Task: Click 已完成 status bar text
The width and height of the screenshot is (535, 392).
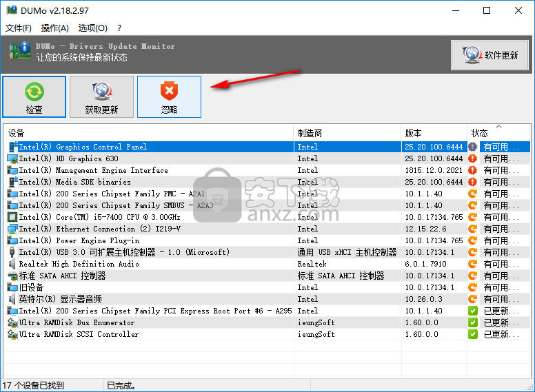Action: click(x=121, y=386)
